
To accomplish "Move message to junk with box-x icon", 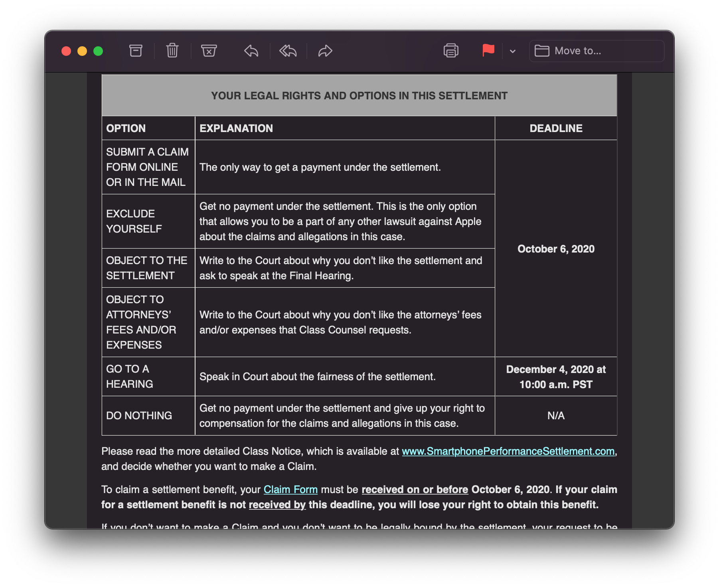I will (209, 51).
